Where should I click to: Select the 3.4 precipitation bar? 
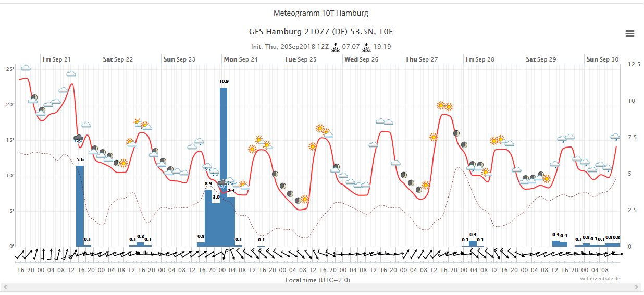pos(231,222)
